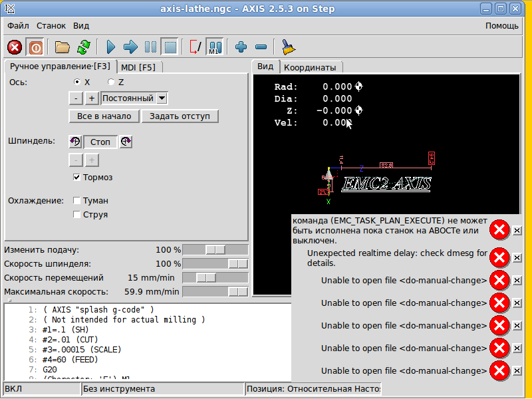Image resolution: width=532 pixels, height=399 pixels.
Task: Start spindle counterclockwise icon
Action: [75, 142]
